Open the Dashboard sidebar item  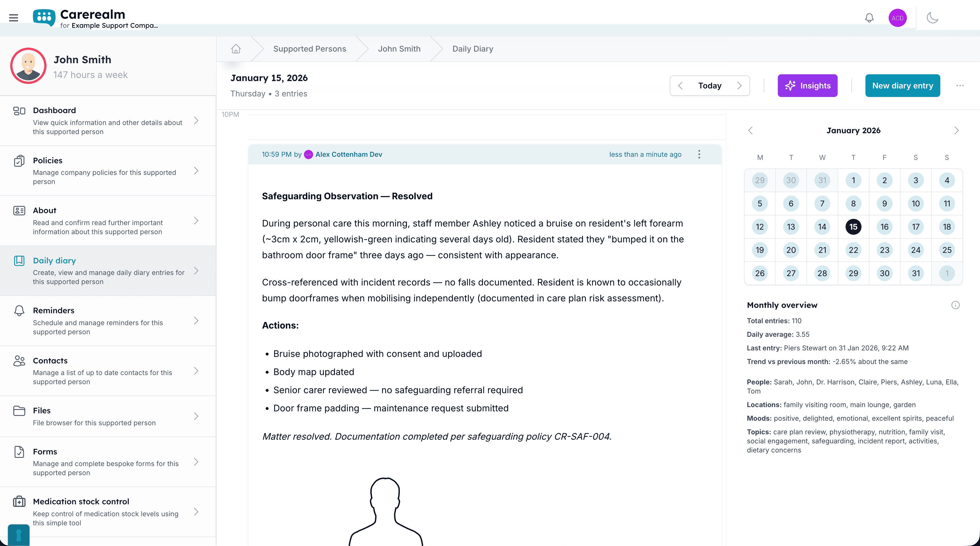click(108, 120)
